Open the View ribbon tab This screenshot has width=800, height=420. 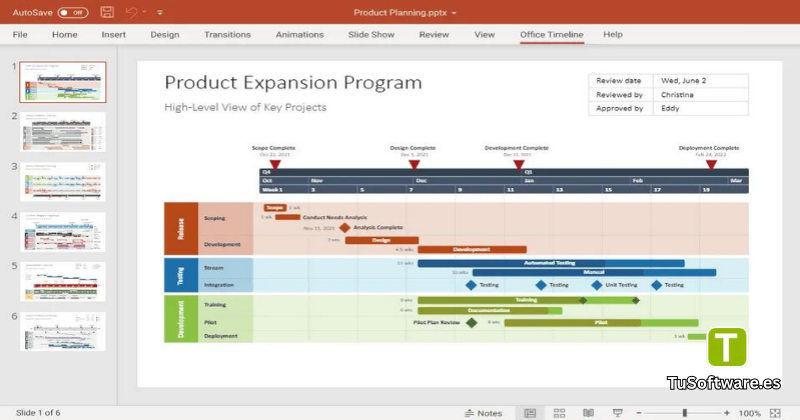pos(484,34)
